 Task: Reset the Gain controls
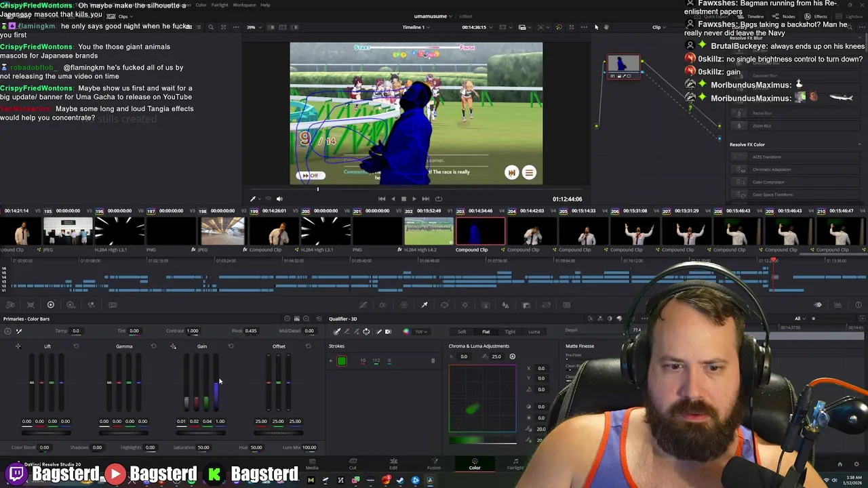coord(231,346)
